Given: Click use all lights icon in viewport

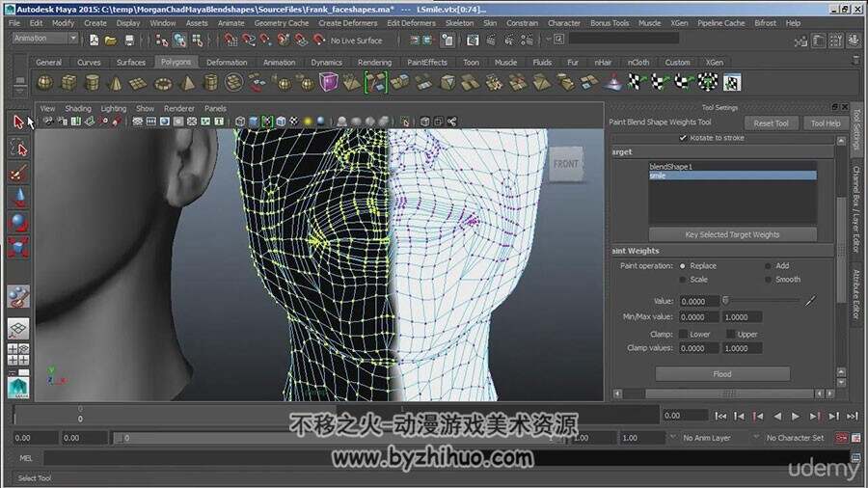Looking at the screenshot, I should pos(308,122).
